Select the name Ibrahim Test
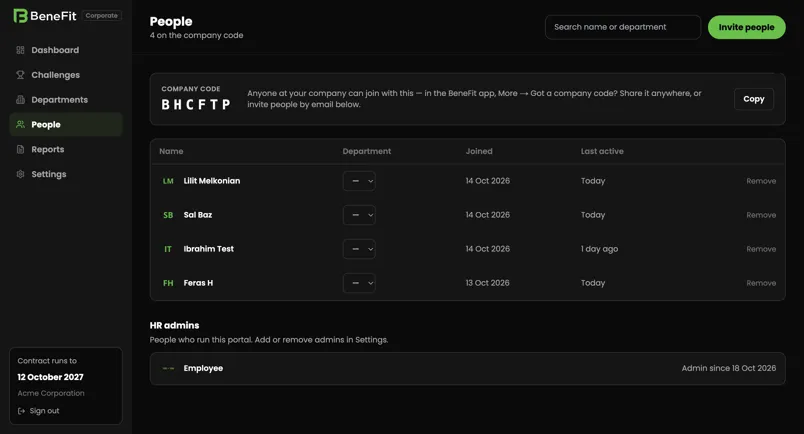The height and width of the screenshot is (434, 804). point(209,249)
